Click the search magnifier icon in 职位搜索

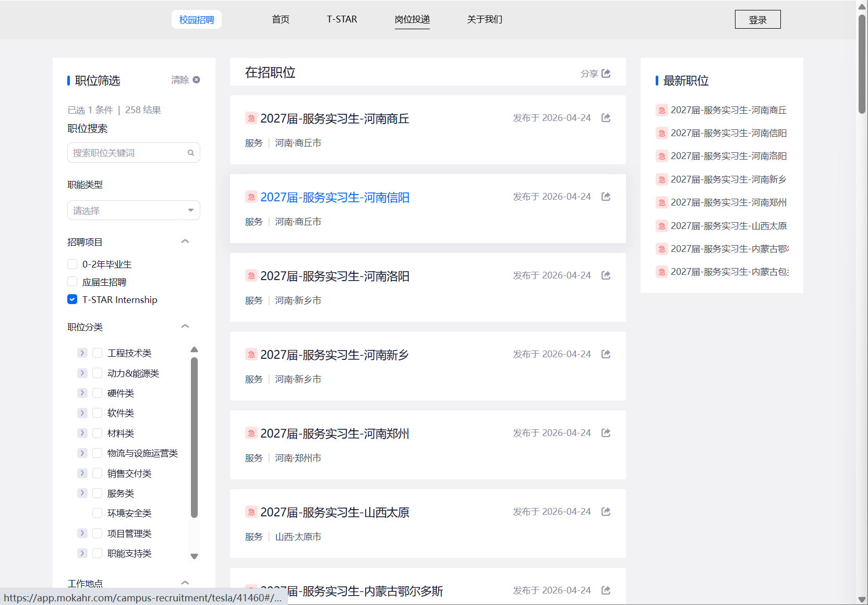[x=191, y=153]
